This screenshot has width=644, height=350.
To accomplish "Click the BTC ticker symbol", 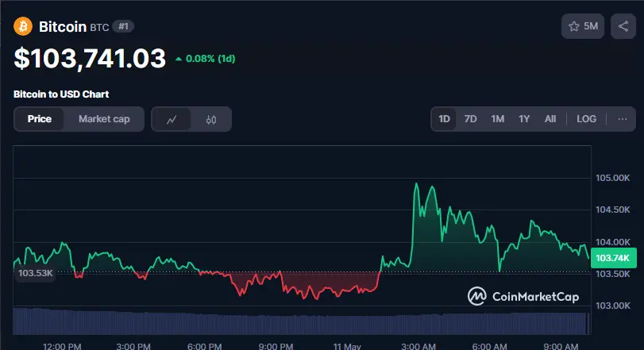I will [99, 28].
